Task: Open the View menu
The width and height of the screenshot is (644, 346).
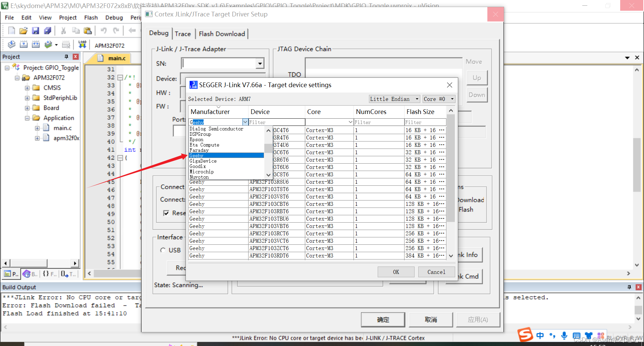Action: tap(45, 17)
